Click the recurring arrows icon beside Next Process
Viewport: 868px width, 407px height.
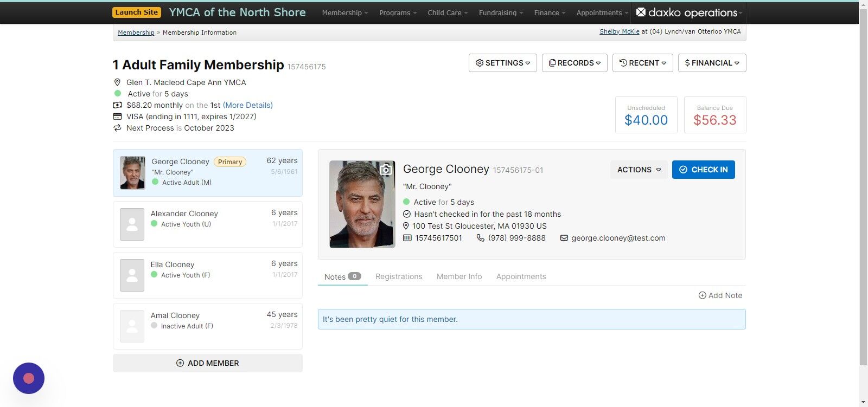[117, 128]
